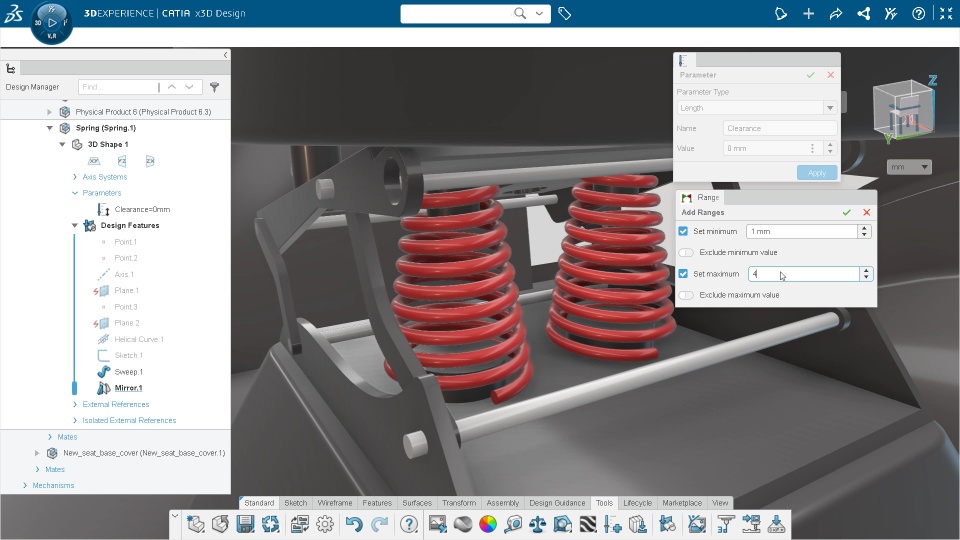Expand Physical Product 6 node
Image resolution: width=960 pixels, height=540 pixels.
tap(50, 112)
